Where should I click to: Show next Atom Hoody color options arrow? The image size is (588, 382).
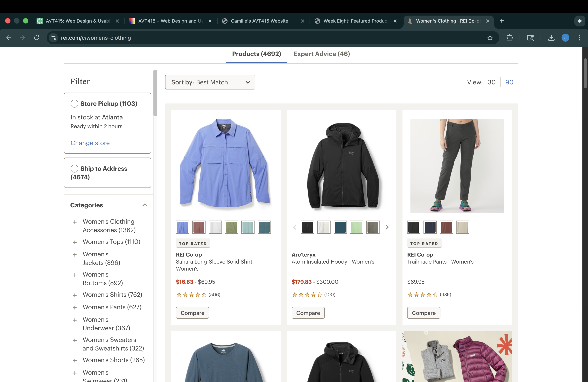click(x=387, y=227)
